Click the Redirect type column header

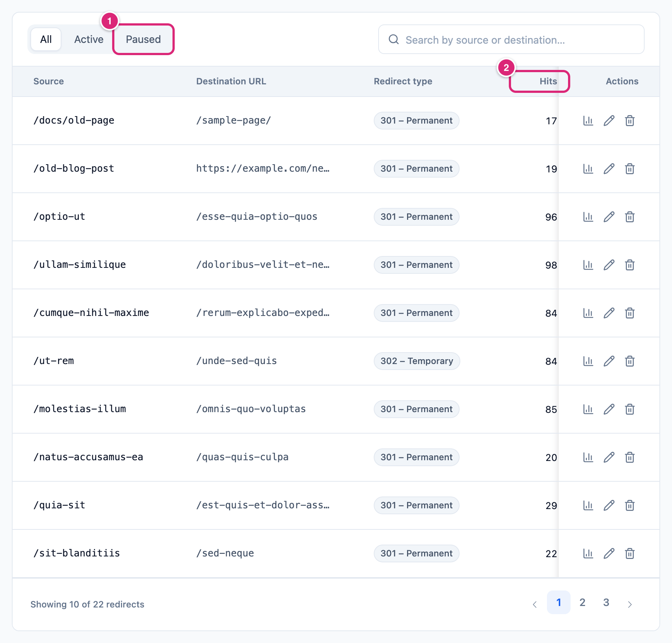click(x=403, y=81)
